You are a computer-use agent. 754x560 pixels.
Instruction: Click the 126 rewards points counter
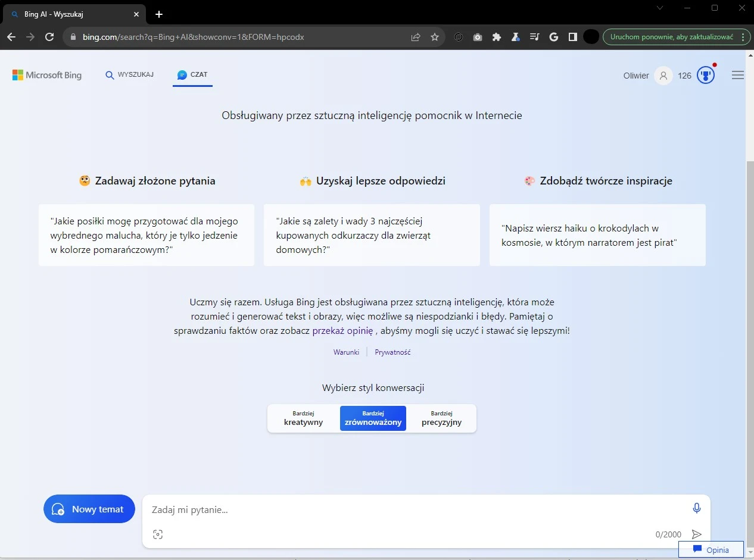pyautogui.click(x=685, y=76)
